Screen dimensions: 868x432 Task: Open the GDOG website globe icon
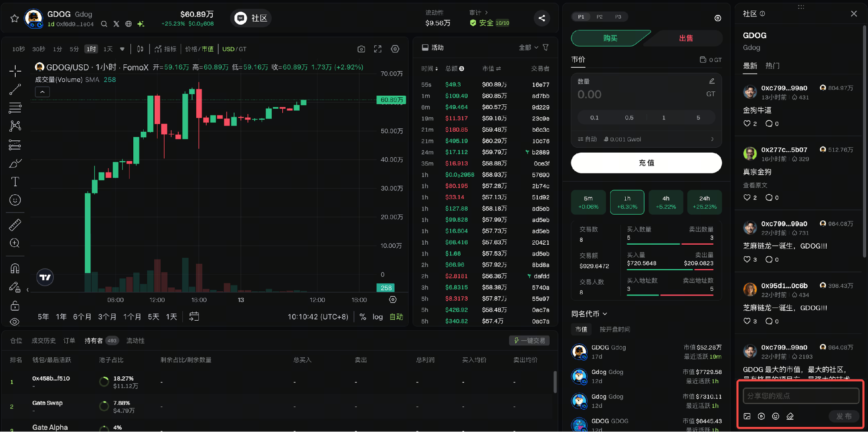(129, 24)
